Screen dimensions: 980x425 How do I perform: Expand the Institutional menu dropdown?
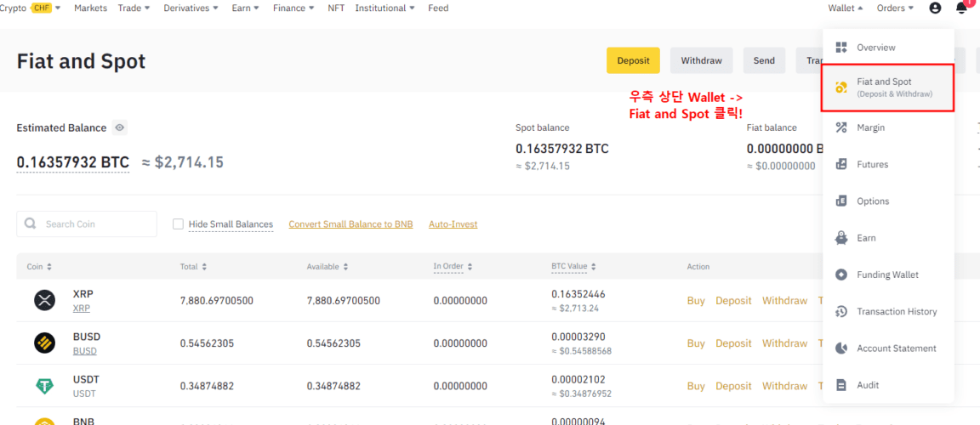pos(385,8)
